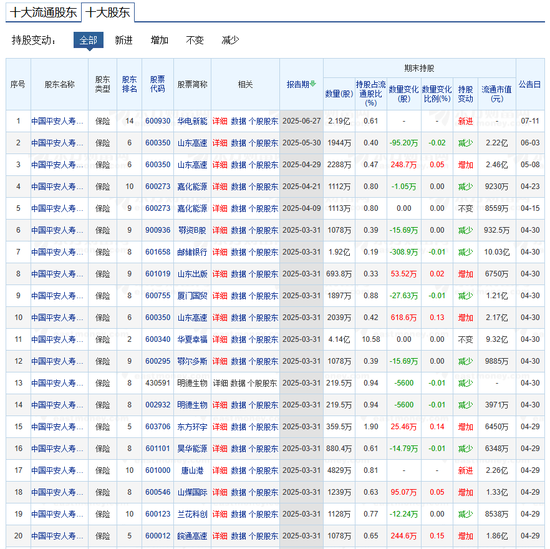The height and width of the screenshot is (549, 550).
Task: Filter holdings by 增加
Action: point(159,40)
